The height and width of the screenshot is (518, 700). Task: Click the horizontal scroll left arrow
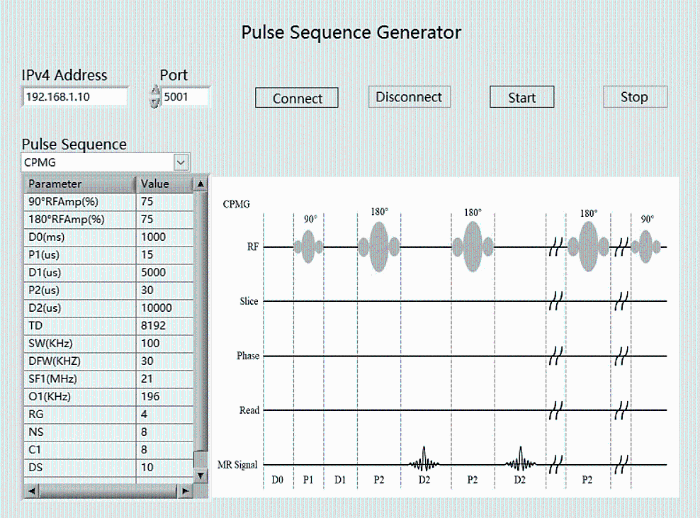tap(31, 491)
